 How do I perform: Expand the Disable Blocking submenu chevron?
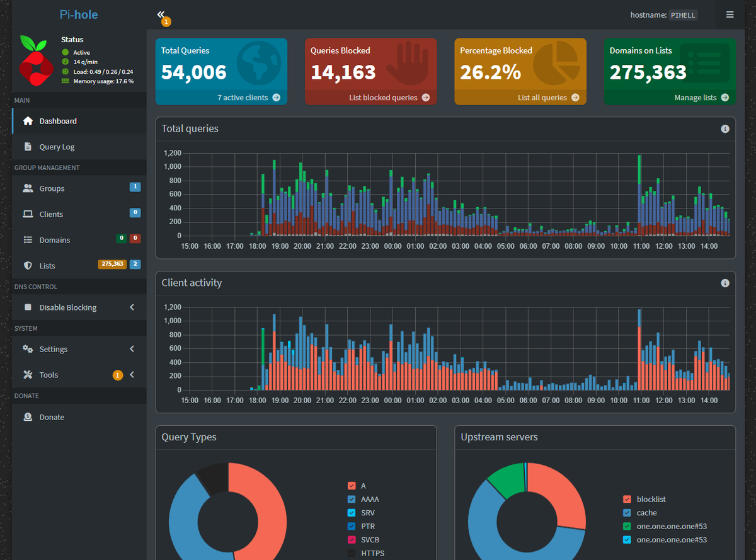(x=132, y=307)
